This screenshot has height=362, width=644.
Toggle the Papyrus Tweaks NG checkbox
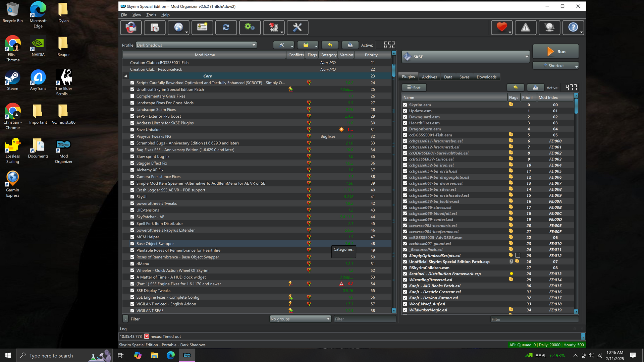point(132,136)
